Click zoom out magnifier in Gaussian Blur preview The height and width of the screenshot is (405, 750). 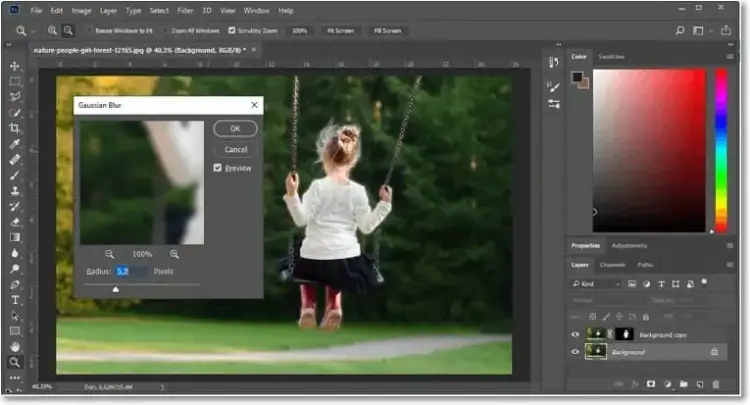coord(109,254)
